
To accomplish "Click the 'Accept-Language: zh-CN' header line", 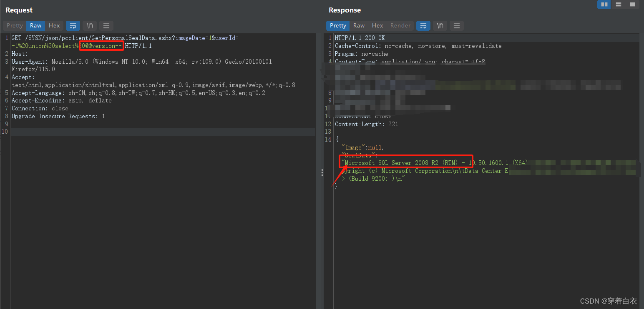I will coord(138,93).
